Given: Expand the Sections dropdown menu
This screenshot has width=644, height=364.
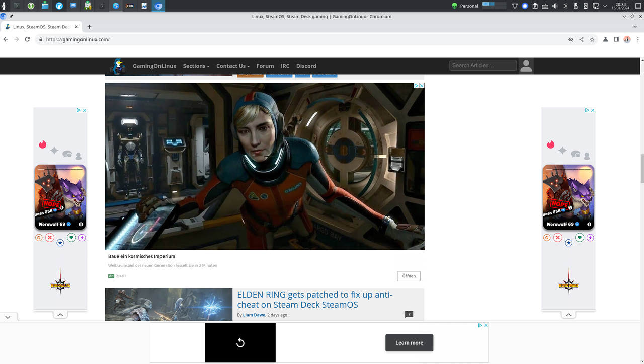Looking at the screenshot, I should coord(196,66).
